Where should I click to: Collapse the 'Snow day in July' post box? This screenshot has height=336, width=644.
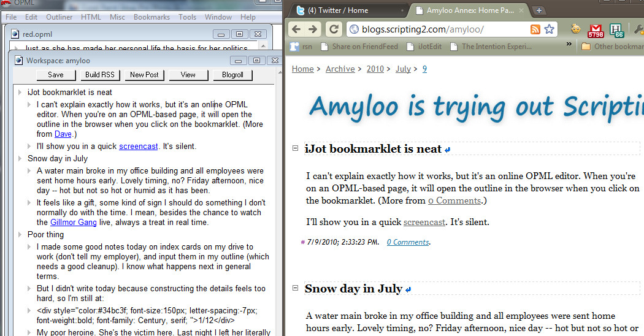coord(296,288)
